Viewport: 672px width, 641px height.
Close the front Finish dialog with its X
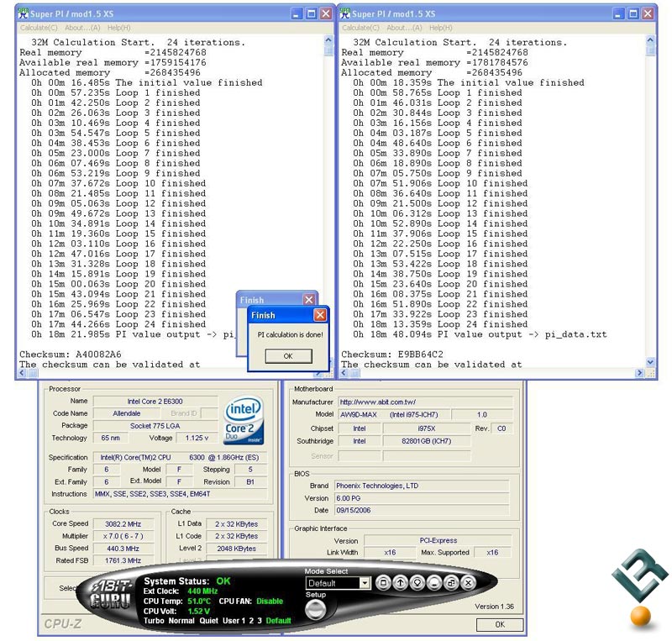point(320,315)
